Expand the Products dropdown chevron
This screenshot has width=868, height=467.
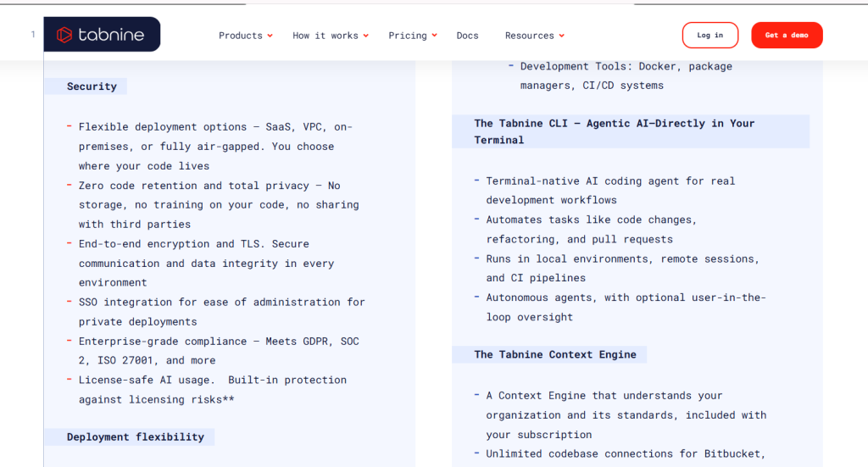click(270, 36)
